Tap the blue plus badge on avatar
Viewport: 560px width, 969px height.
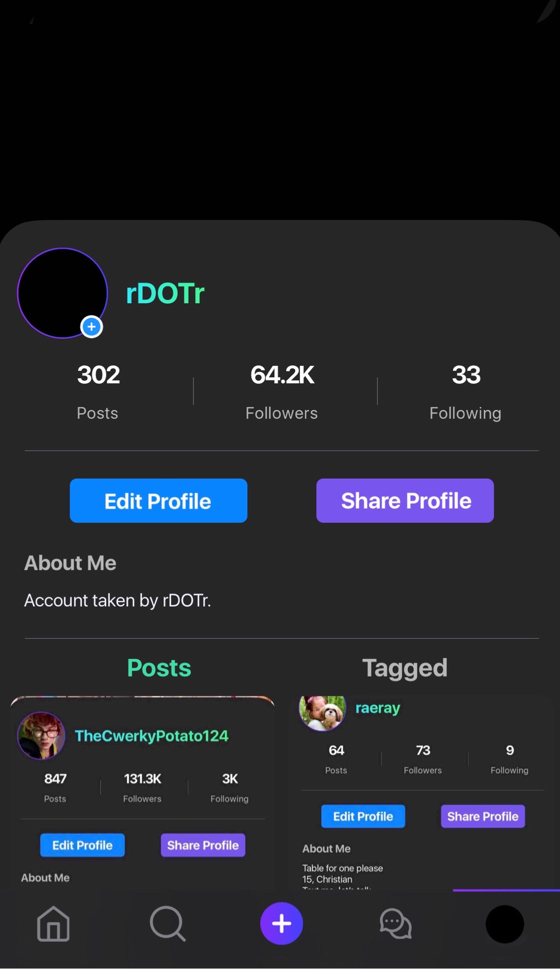[x=92, y=327]
